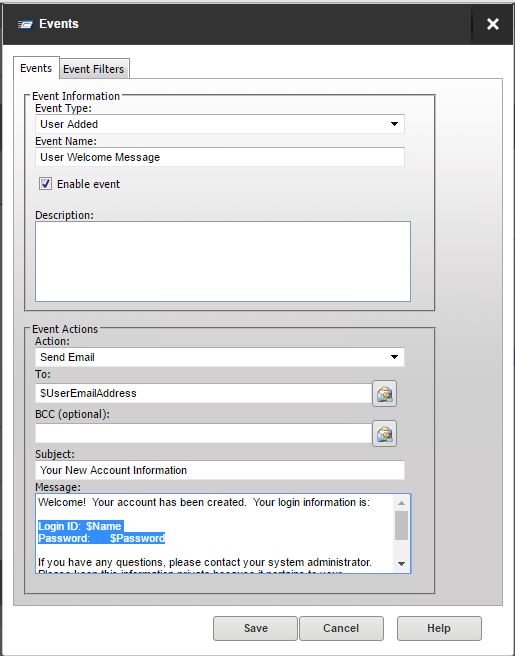Save the event settings
This screenshot has width=515, height=656.
coord(255,628)
